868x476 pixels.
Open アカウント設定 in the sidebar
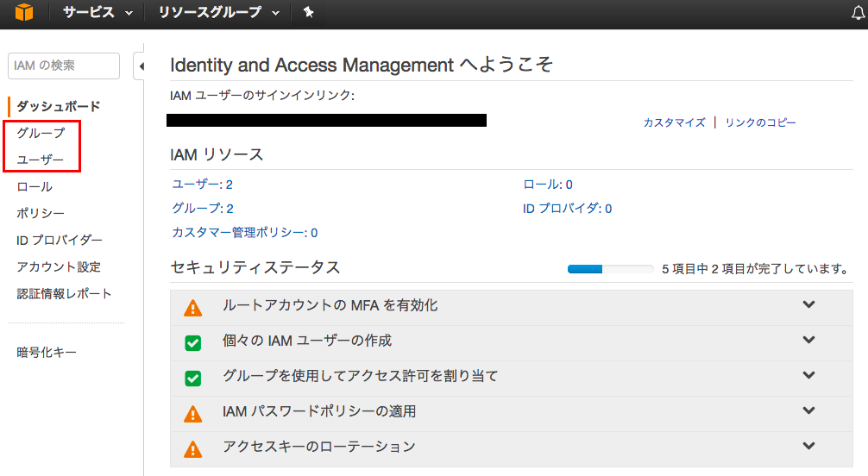[59, 266]
